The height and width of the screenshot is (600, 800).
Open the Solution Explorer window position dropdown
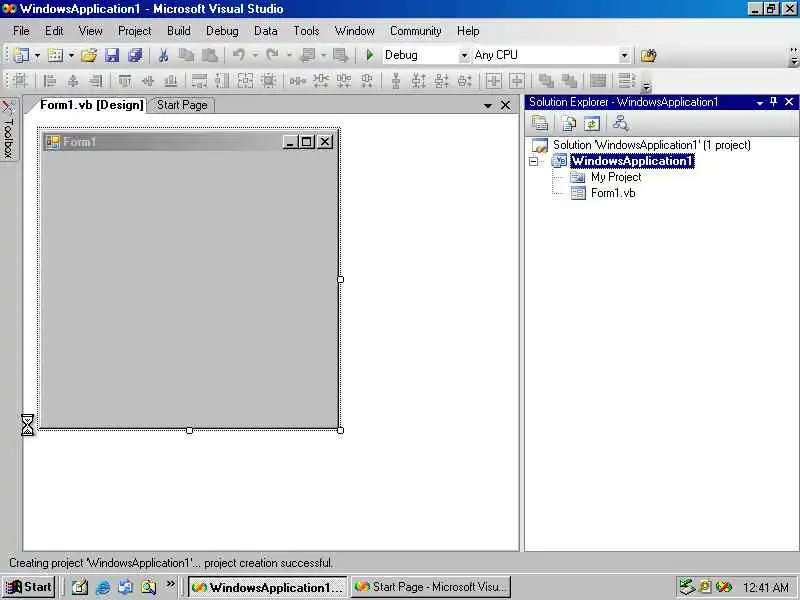pyautogui.click(x=759, y=103)
